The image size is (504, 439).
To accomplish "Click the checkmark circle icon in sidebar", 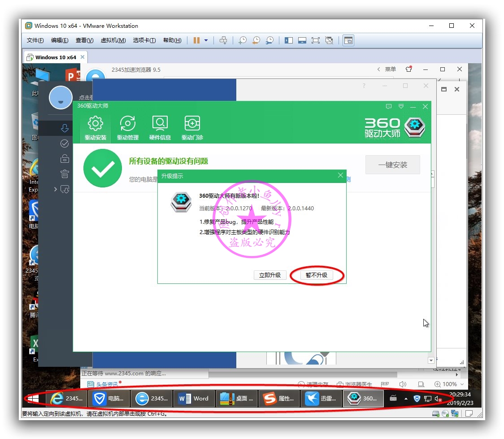I will click(x=65, y=143).
